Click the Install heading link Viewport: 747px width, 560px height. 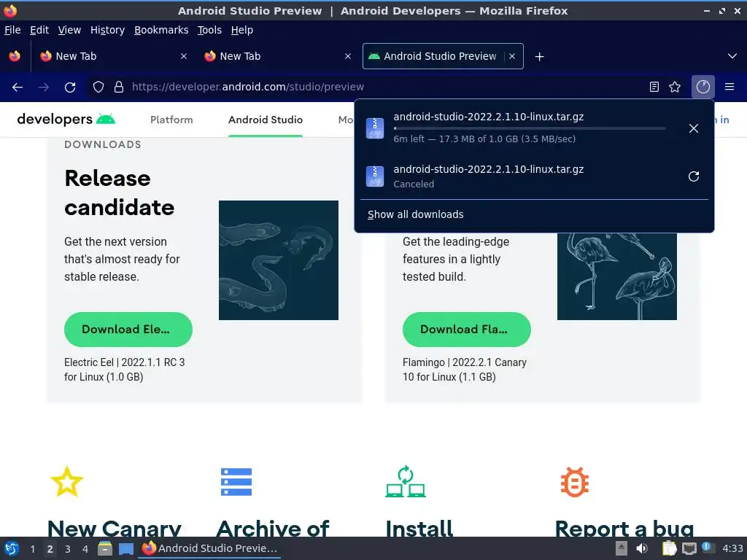[x=419, y=528]
